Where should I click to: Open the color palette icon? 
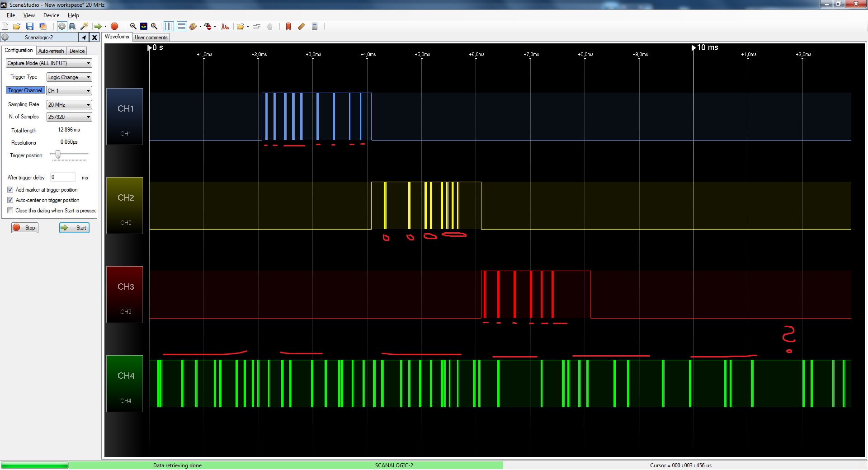point(193,26)
